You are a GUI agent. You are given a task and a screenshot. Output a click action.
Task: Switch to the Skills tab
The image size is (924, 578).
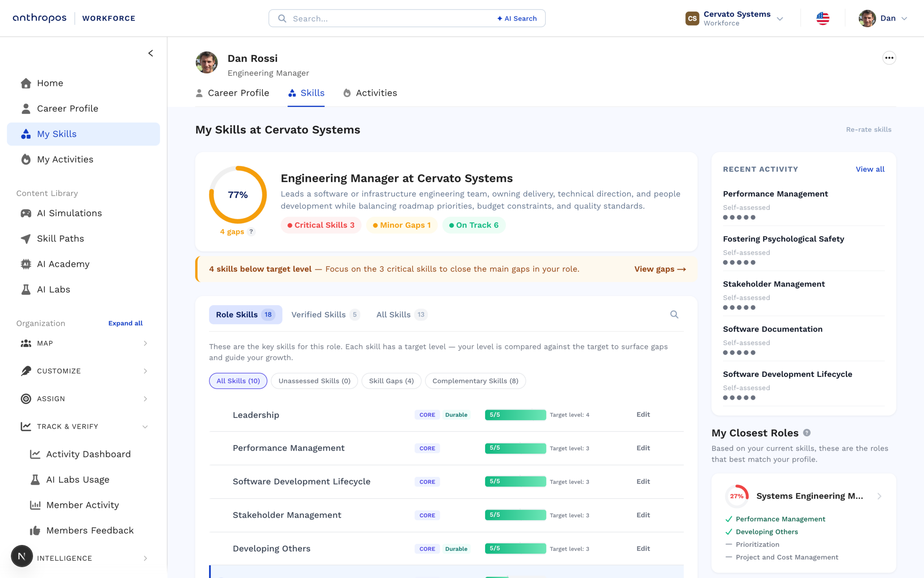click(x=306, y=93)
